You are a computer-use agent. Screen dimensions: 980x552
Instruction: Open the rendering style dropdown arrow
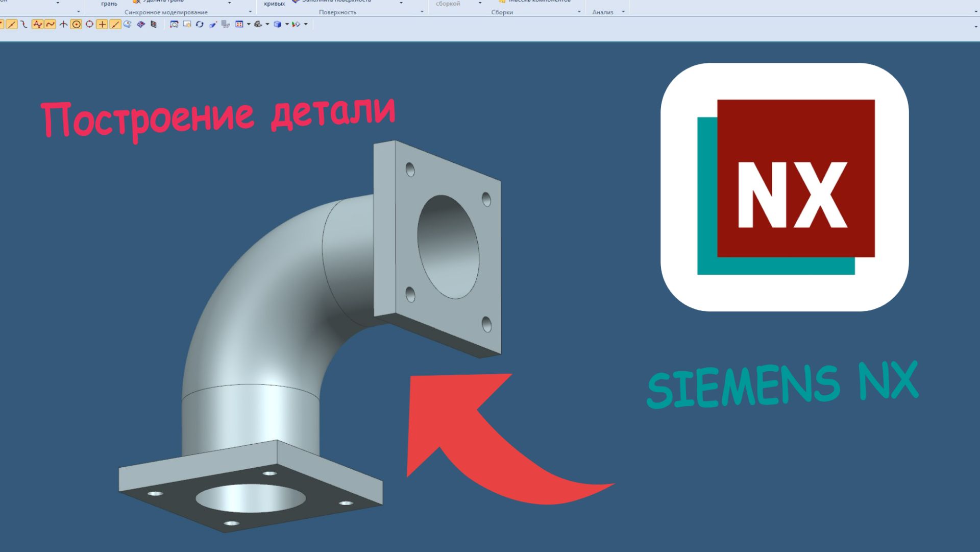287,24
